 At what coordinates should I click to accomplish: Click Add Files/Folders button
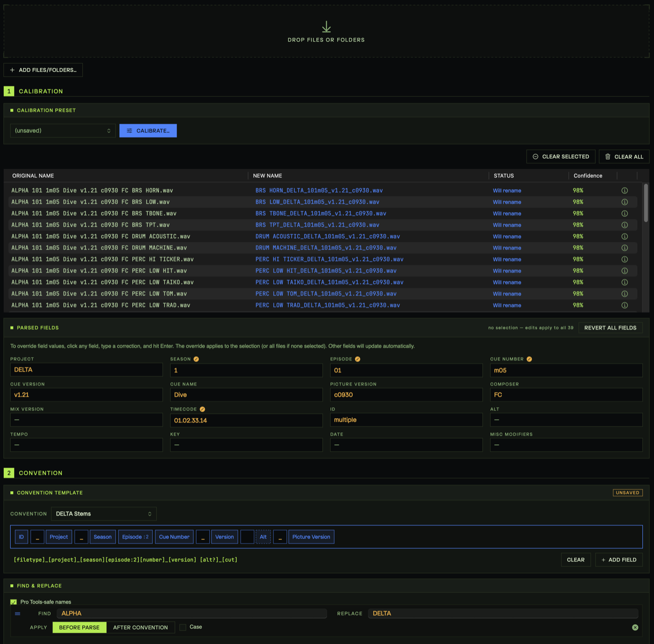coord(43,70)
